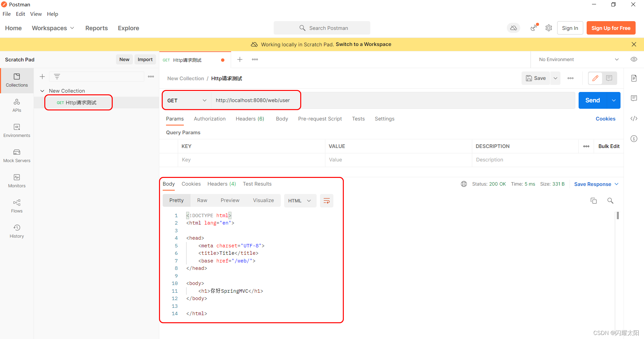Click the satellite capture requests icon
This screenshot has height=339, width=644.
(x=534, y=28)
